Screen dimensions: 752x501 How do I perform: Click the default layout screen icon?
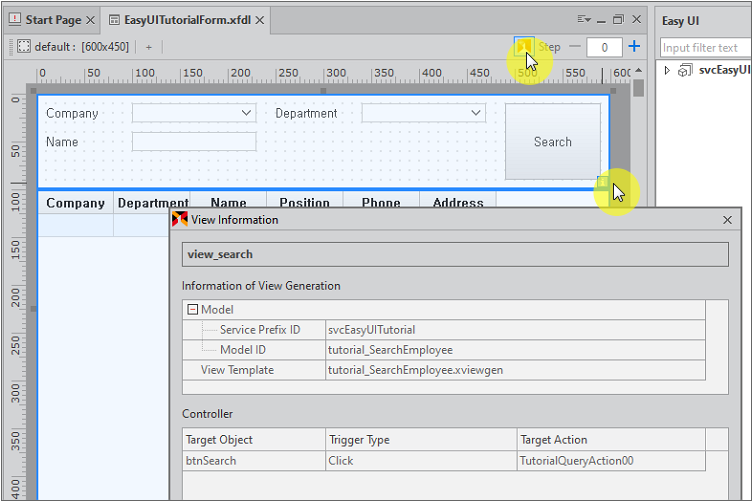coord(24,47)
